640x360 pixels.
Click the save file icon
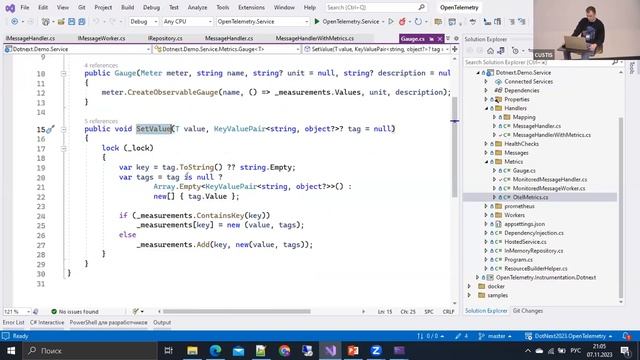pos(71,22)
